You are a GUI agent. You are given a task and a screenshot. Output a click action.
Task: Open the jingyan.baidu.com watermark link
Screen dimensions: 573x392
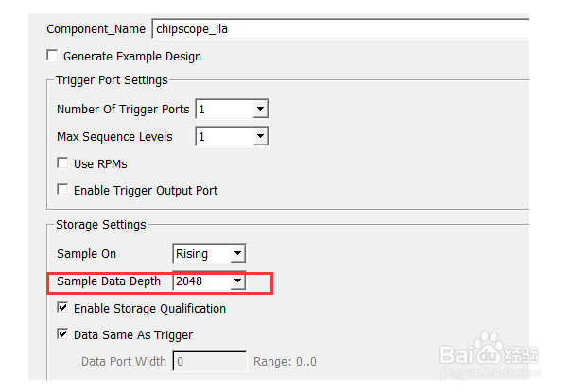point(489,373)
